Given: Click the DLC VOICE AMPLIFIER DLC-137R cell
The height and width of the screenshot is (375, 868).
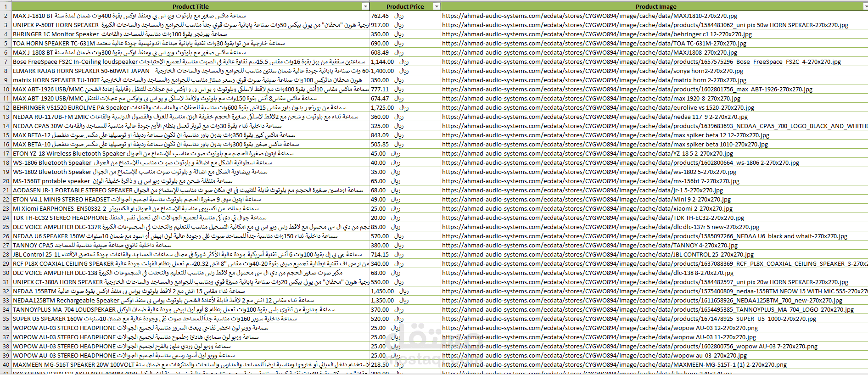Looking at the screenshot, I should click(x=190, y=227).
